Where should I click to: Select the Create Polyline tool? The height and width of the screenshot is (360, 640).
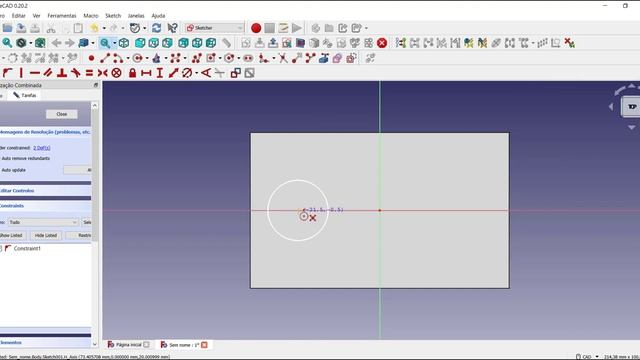(196, 58)
